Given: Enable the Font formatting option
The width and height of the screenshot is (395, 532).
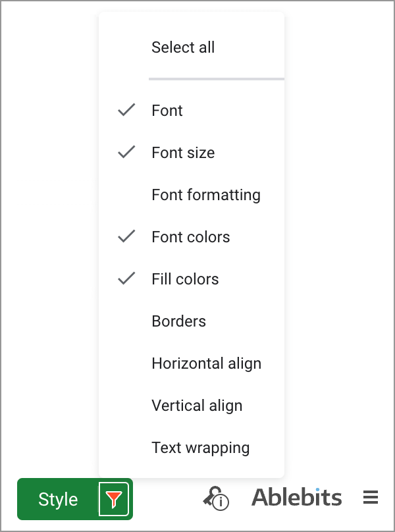Looking at the screenshot, I should [206, 194].
